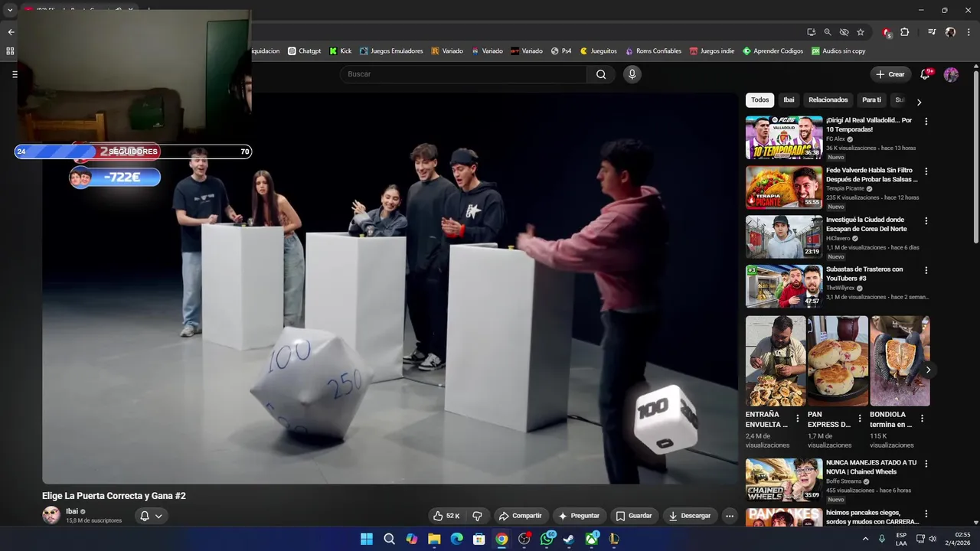This screenshot has width=980, height=551.
Task: Open options for Subastas de Trasteros video
Action: tap(926, 270)
